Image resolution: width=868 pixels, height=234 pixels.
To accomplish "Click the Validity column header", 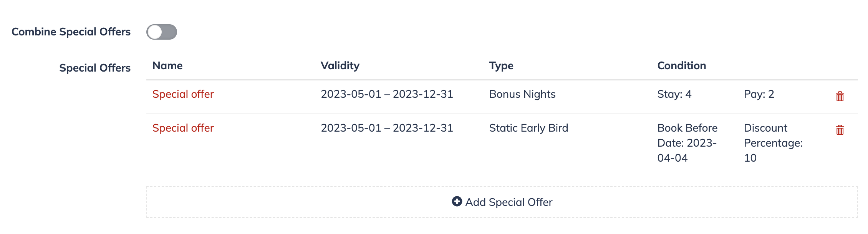I will 340,66.
